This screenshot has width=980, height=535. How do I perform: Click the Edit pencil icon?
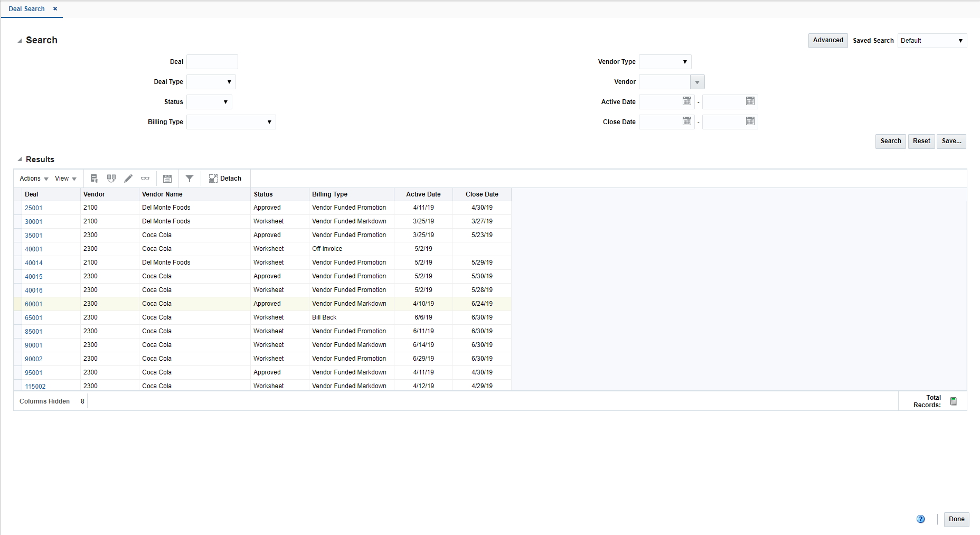[128, 179]
